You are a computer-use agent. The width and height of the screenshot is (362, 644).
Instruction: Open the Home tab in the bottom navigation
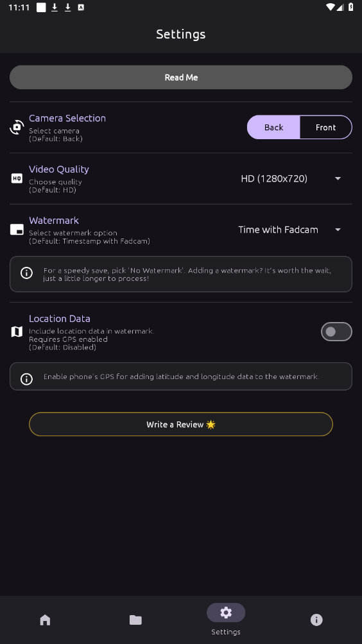(45, 620)
